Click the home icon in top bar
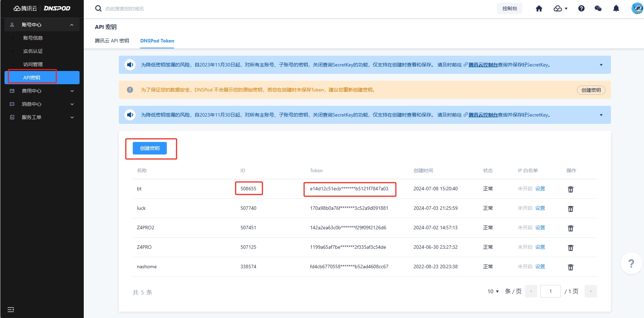Viewport: 644px width, 318px height. pos(539,9)
